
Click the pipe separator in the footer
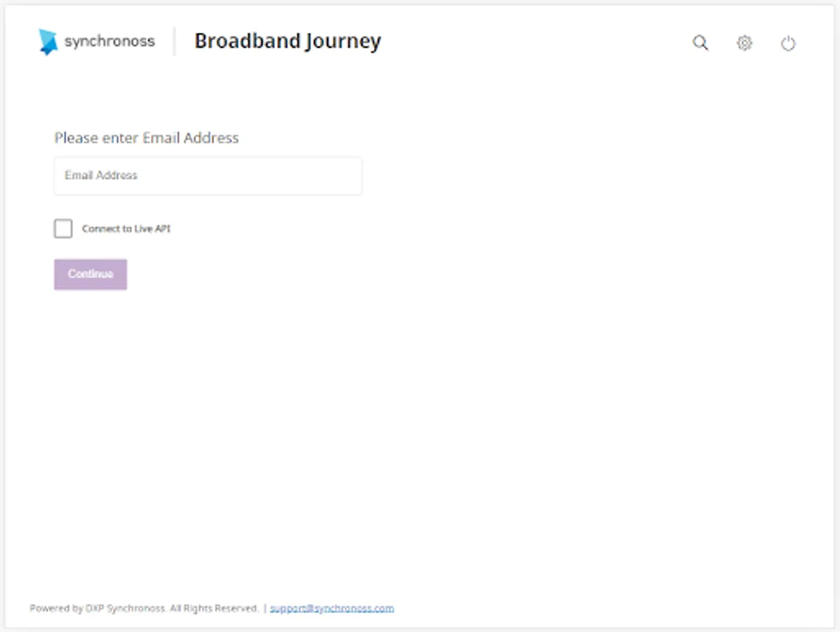265,608
